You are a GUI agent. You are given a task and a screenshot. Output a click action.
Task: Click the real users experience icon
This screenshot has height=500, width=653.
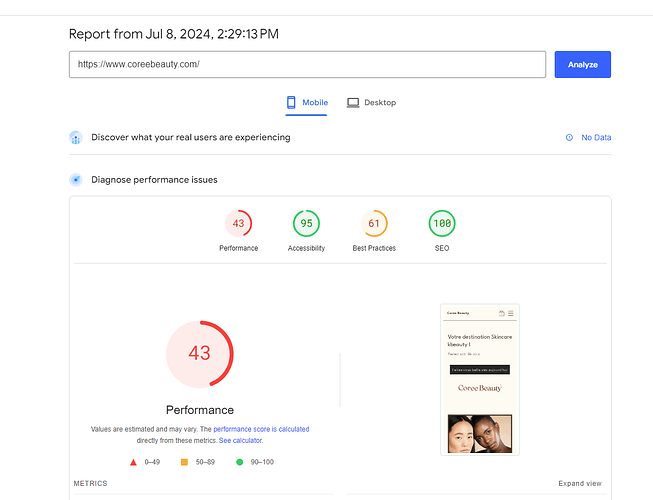point(75,137)
